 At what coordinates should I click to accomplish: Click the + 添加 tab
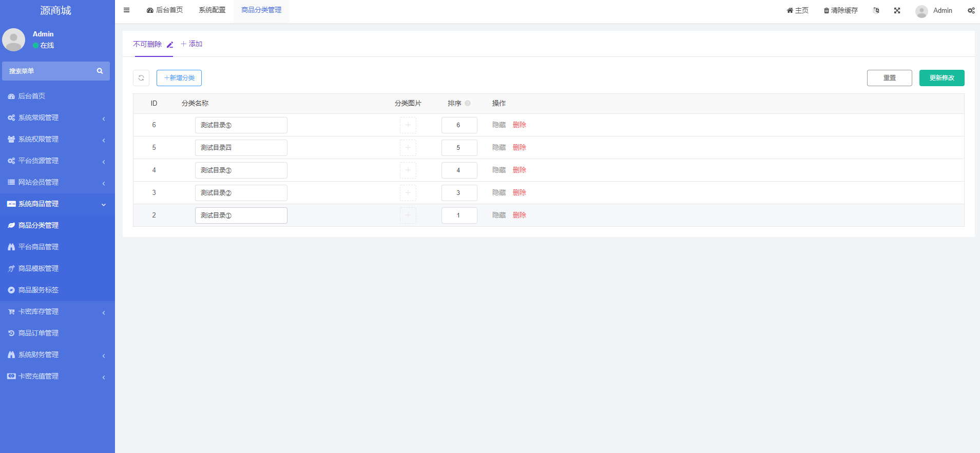point(191,44)
